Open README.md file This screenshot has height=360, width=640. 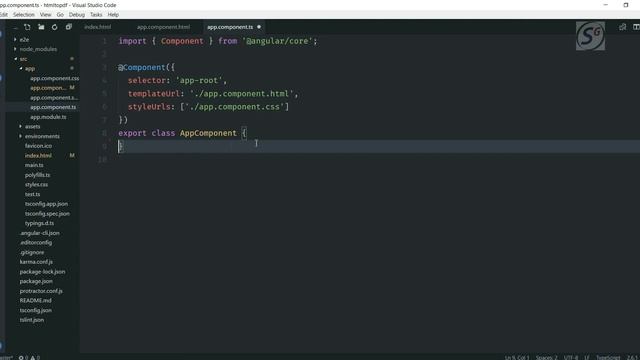[x=36, y=300]
